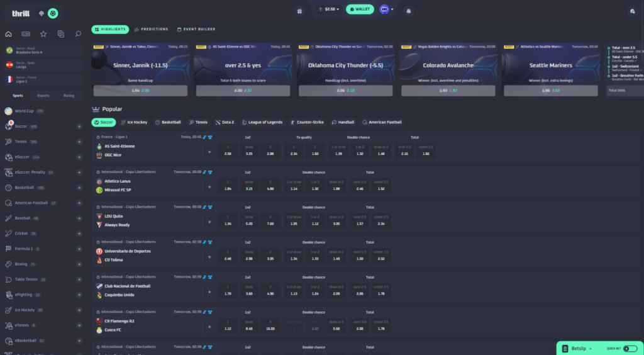The width and height of the screenshot is (644, 355).
Task: Click the Tennis racket sidebar icon
Action: (8, 142)
